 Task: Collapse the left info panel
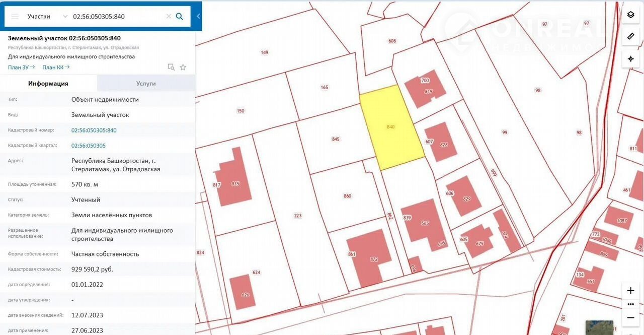[x=198, y=16]
